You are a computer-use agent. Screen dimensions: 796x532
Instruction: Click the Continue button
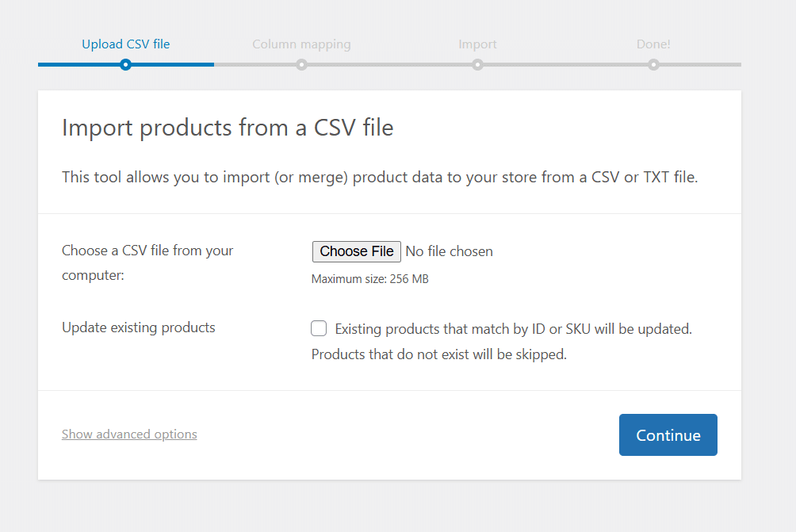668,434
